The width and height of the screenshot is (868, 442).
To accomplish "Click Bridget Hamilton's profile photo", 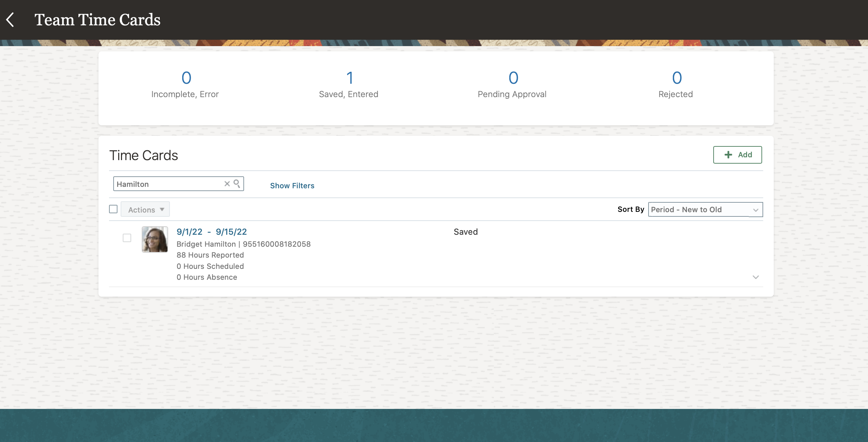I will [155, 239].
